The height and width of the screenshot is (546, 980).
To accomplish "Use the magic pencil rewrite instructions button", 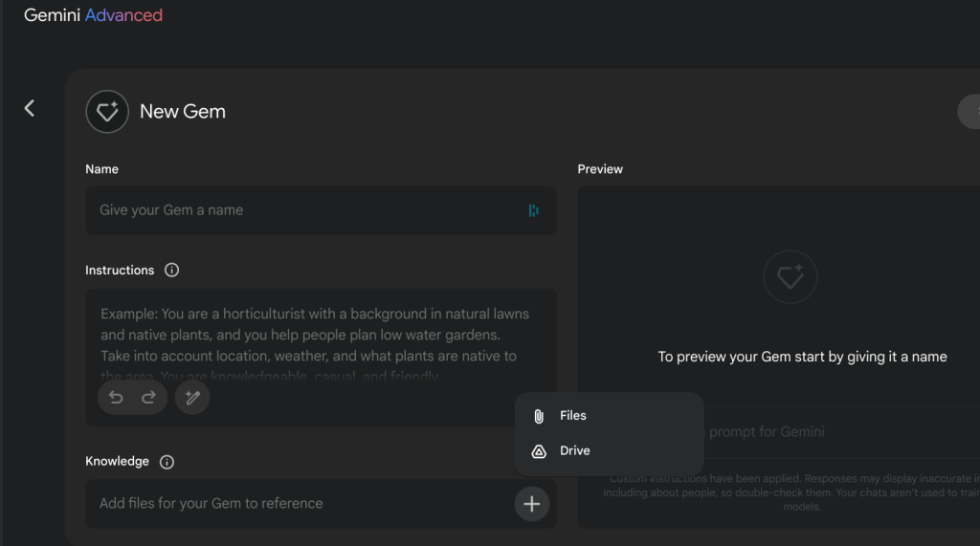I will tap(192, 398).
